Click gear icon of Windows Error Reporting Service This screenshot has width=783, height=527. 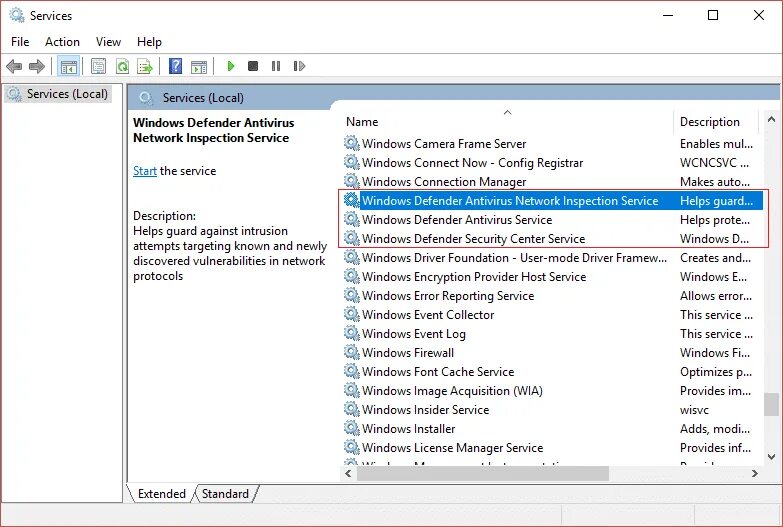(352, 295)
